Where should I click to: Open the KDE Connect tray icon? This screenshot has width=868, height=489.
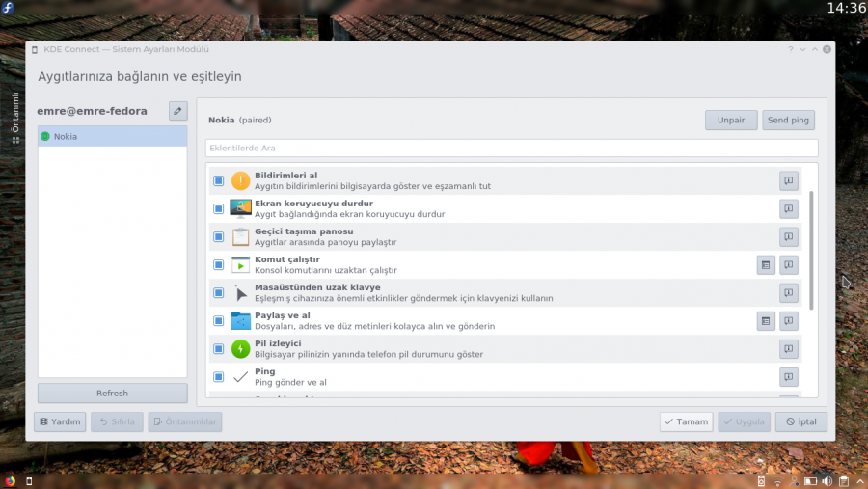click(x=761, y=481)
